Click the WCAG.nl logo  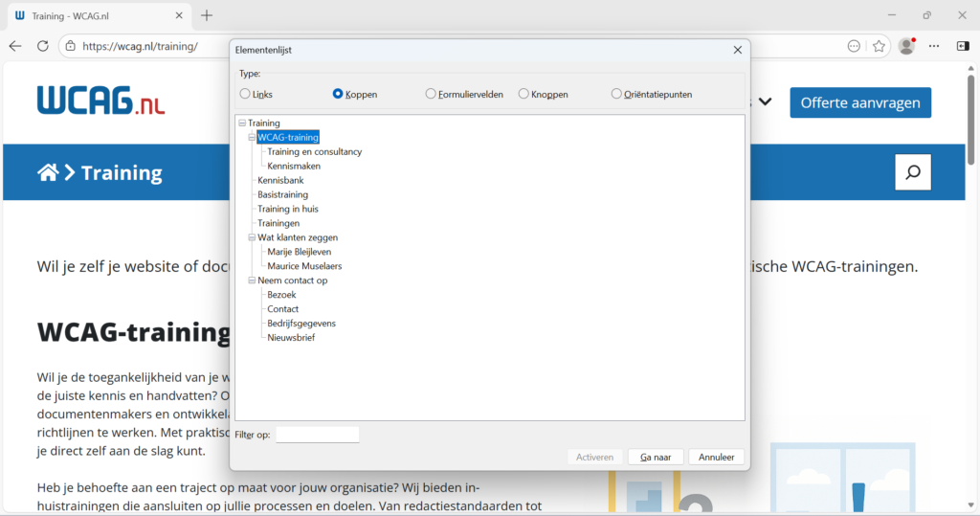100,101
